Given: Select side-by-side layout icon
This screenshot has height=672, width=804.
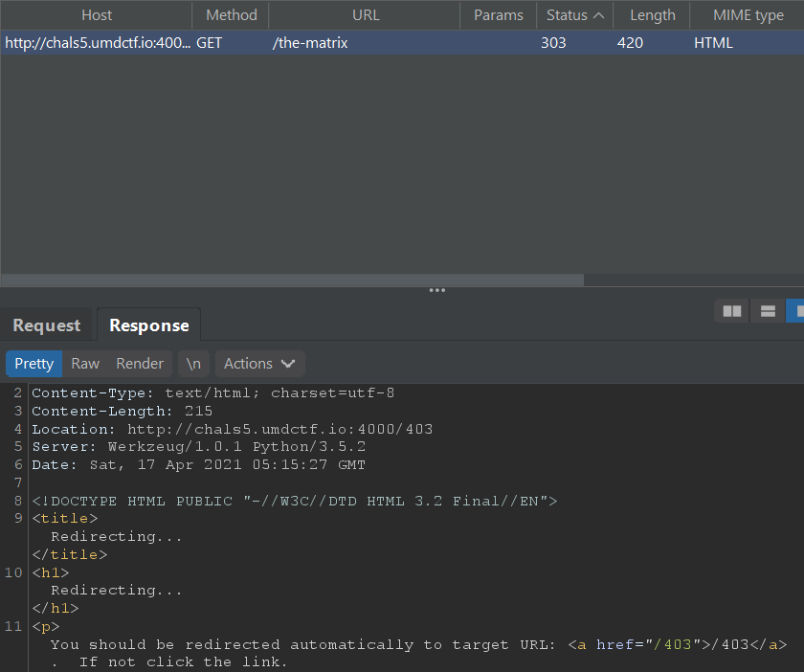Looking at the screenshot, I should pos(731,311).
